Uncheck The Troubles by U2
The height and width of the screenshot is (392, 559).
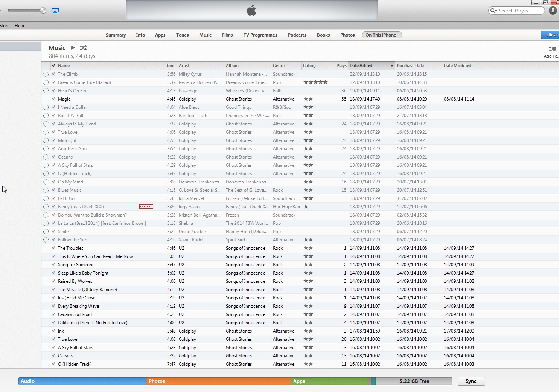coord(53,248)
